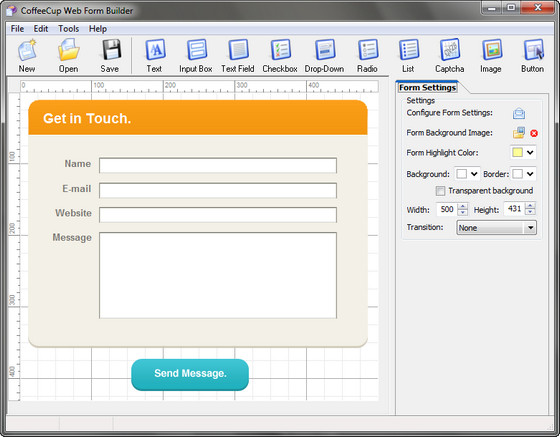Click the Message text area
Viewport: 560px width, 437px height.
(x=218, y=275)
